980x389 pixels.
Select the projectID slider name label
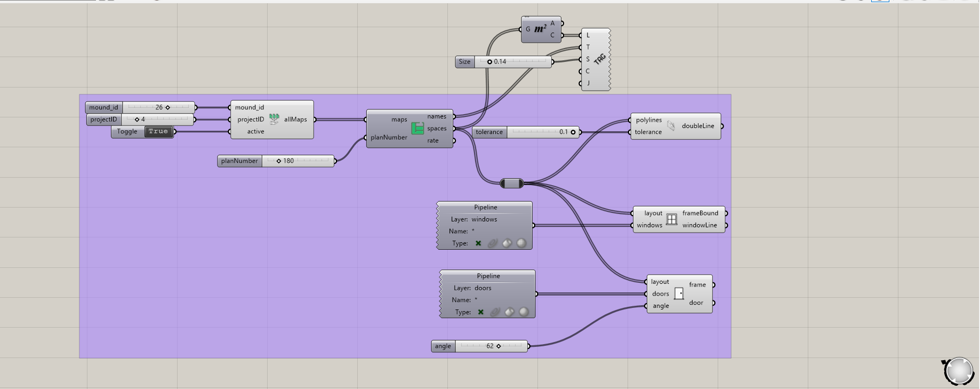[x=104, y=120]
